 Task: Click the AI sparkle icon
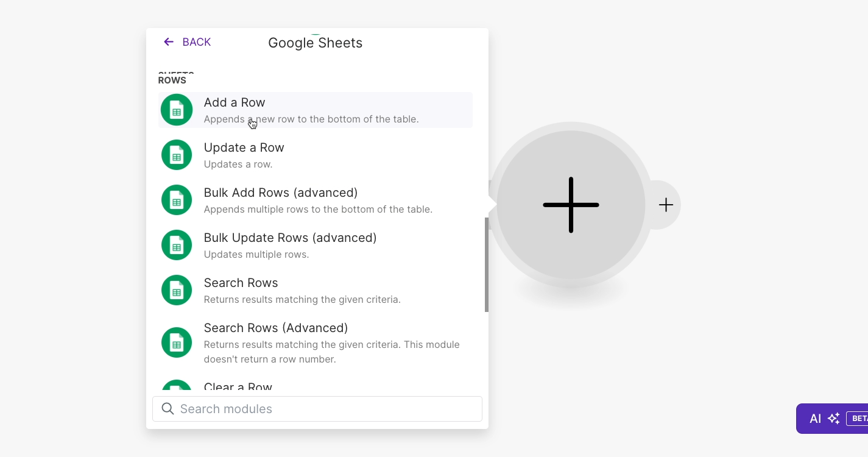834,419
